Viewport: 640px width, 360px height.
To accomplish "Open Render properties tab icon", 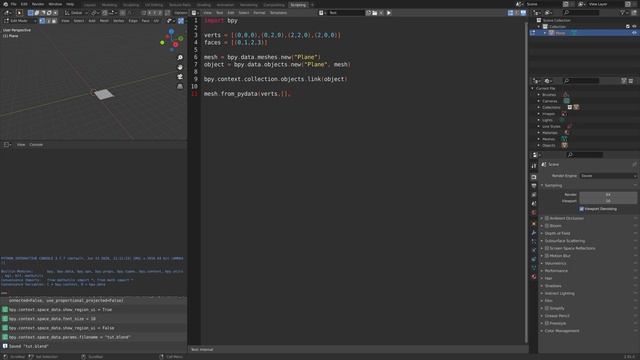I will tap(534, 177).
